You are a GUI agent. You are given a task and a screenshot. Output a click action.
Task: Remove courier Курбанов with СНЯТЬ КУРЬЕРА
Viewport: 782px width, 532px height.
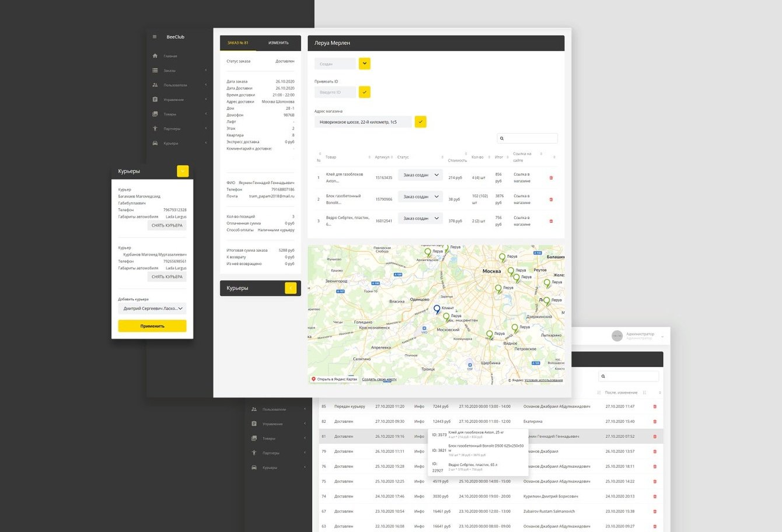(167, 276)
